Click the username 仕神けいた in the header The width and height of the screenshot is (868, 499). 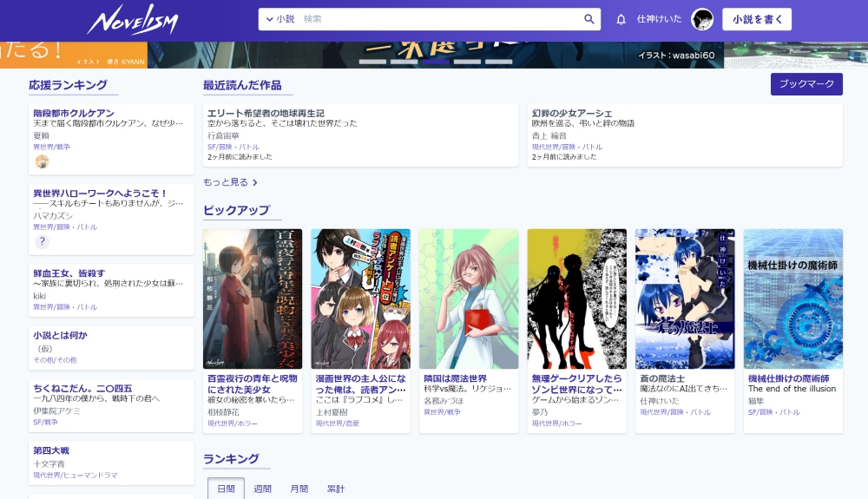(659, 19)
